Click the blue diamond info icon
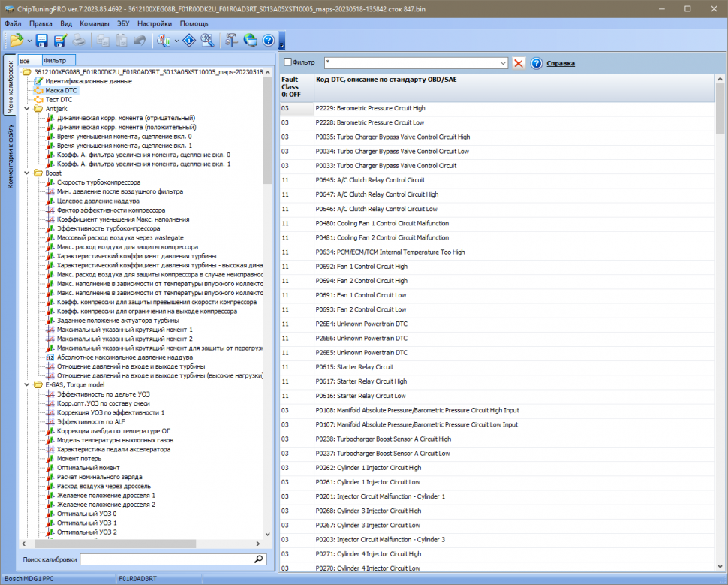Image resolution: width=728 pixels, height=585 pixels. (x=190, y=41)
